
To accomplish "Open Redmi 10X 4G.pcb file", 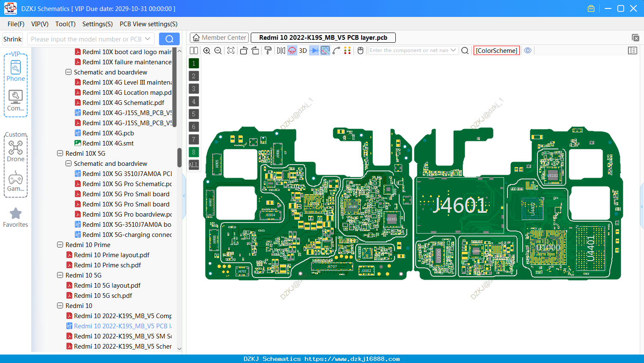I will (x=108, y=133).
